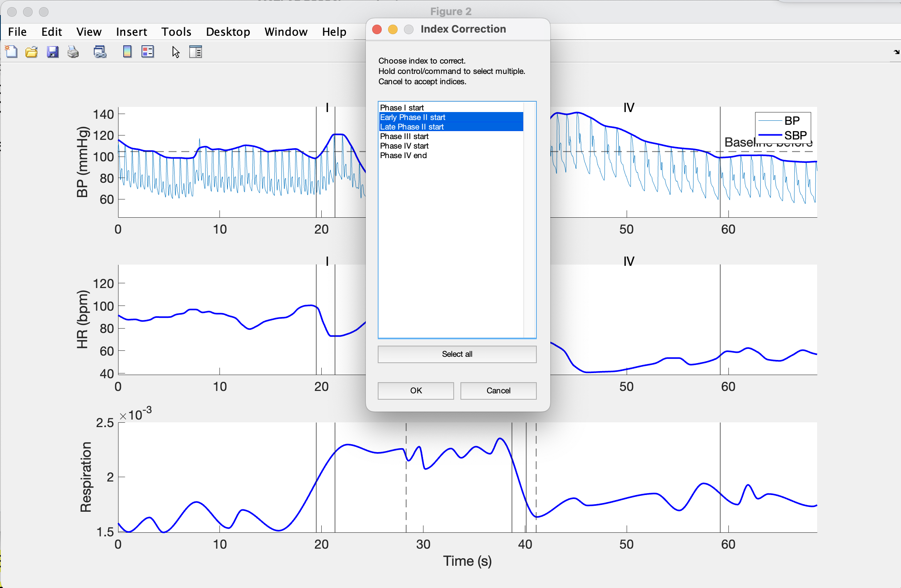Print the figure using the printer icon
The image size is (901, 588).
coord(73,52)
